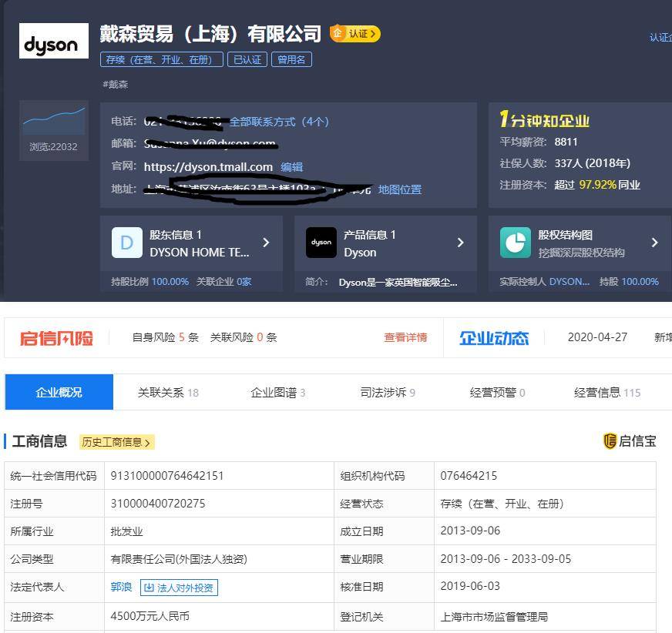Open the 经营预警 tab

(497, 392)
